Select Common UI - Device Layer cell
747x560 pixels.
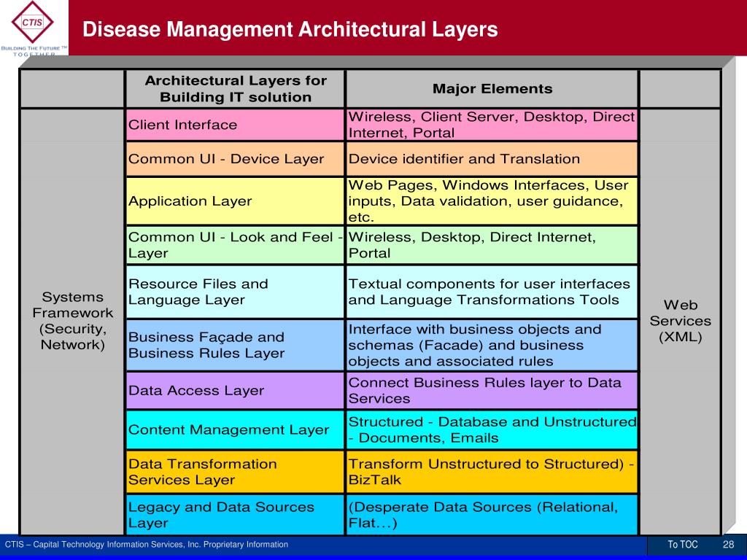point(236,159)
